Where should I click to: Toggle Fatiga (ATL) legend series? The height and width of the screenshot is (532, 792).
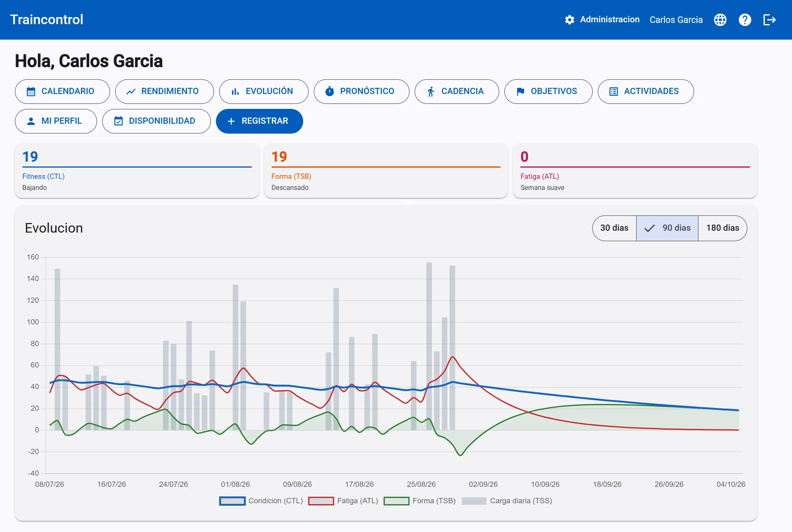343,501
